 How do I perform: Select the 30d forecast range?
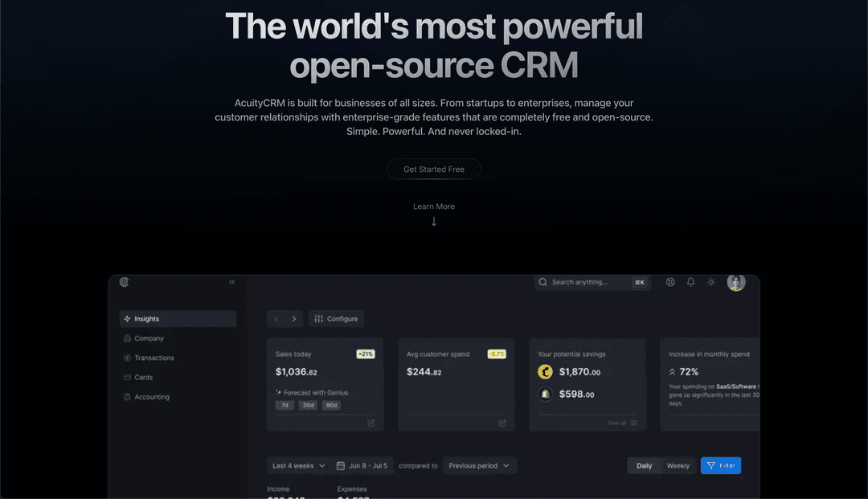pos(309,406)
